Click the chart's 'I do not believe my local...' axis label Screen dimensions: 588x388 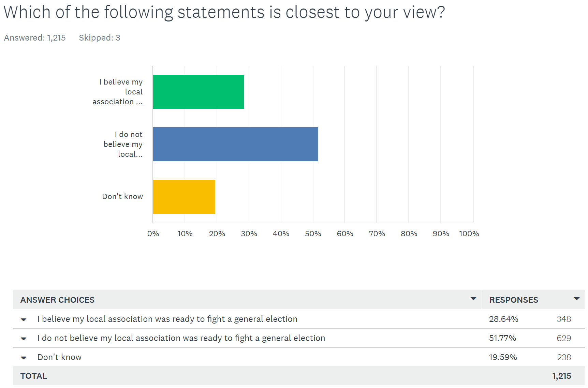(123, 144)
